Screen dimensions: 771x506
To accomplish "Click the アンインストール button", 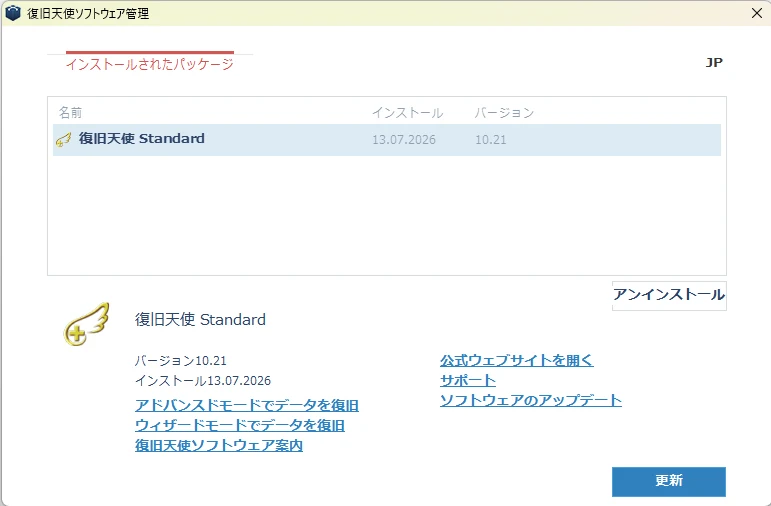I will coord(669,295).
